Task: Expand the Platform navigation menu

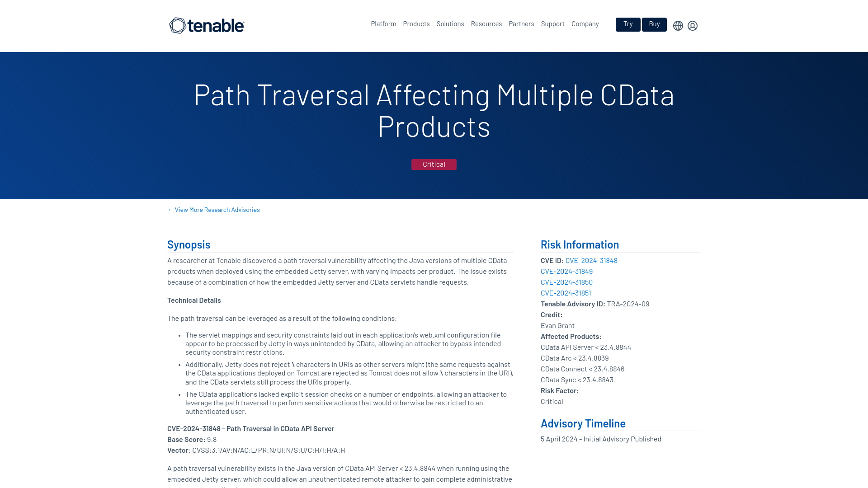Action: pos(383,24)
